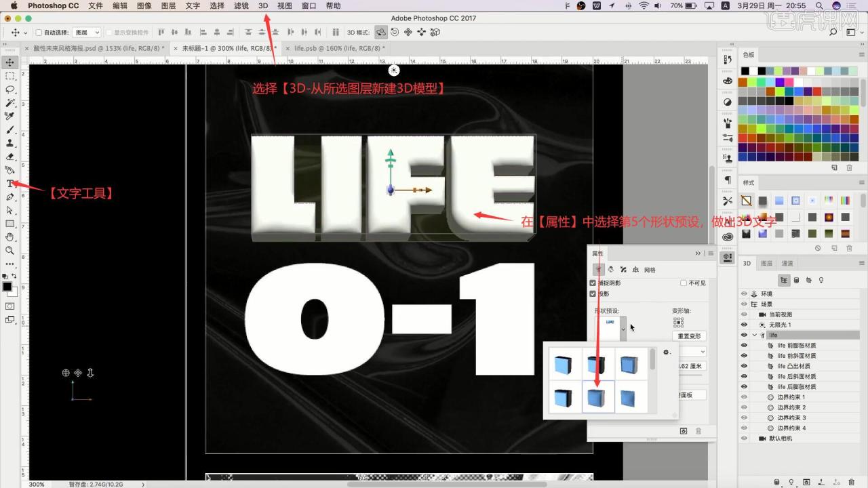Enable the 不可见 checkbox

(684, 283)
